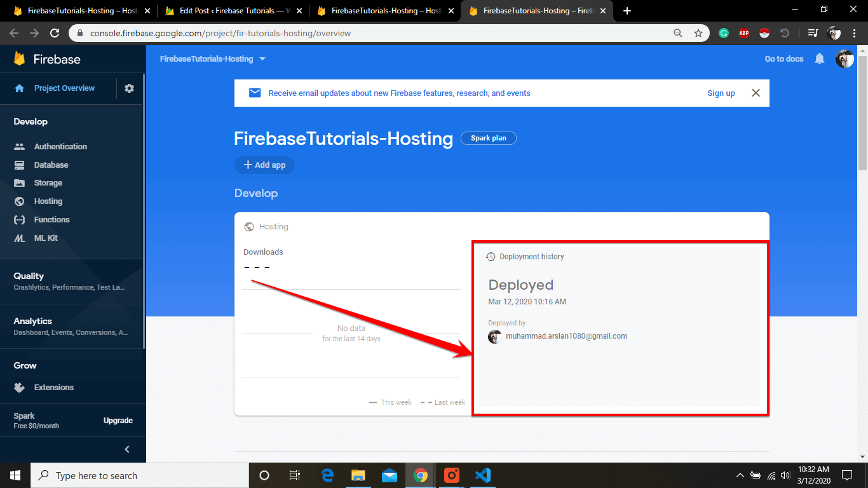This screenshot has width=868, height=488.
Task: Open notifications bell icon
Action: click(x=820, y=59)
